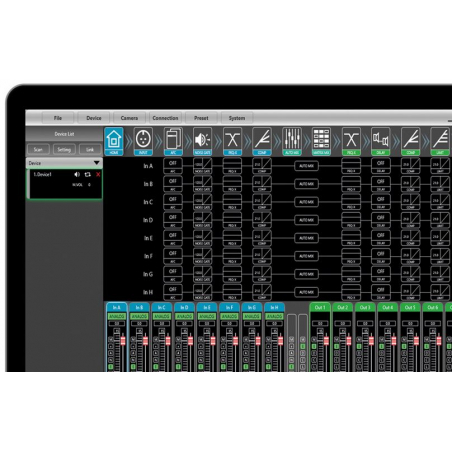The image size is (452, 452).
Task: Click the In H AUTO MIX button
Action: point(306,292)
